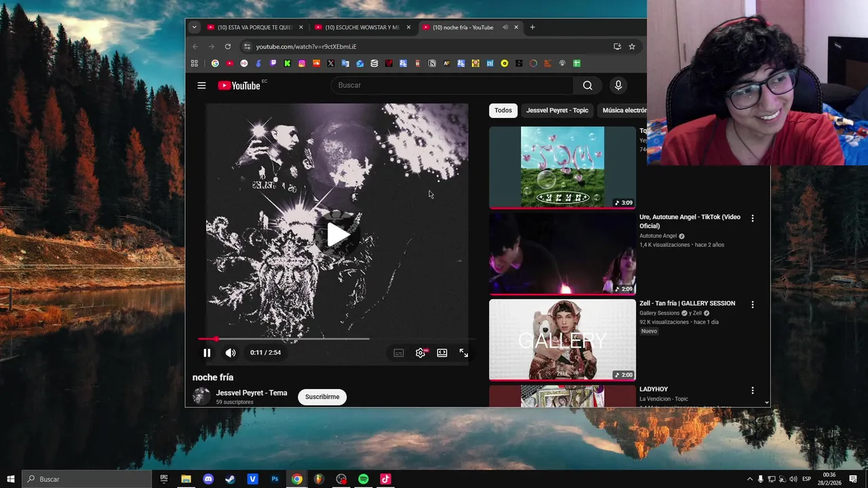Click the YouTube search magnifier button
Viewport: 868px width, 488px height.
(x=587, y=85)
